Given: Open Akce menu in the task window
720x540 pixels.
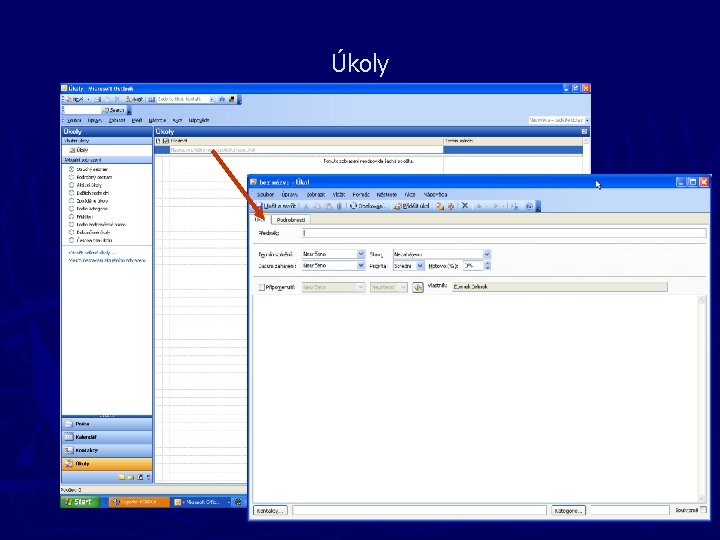Looking at the screenshot, I should coord(410,195).
